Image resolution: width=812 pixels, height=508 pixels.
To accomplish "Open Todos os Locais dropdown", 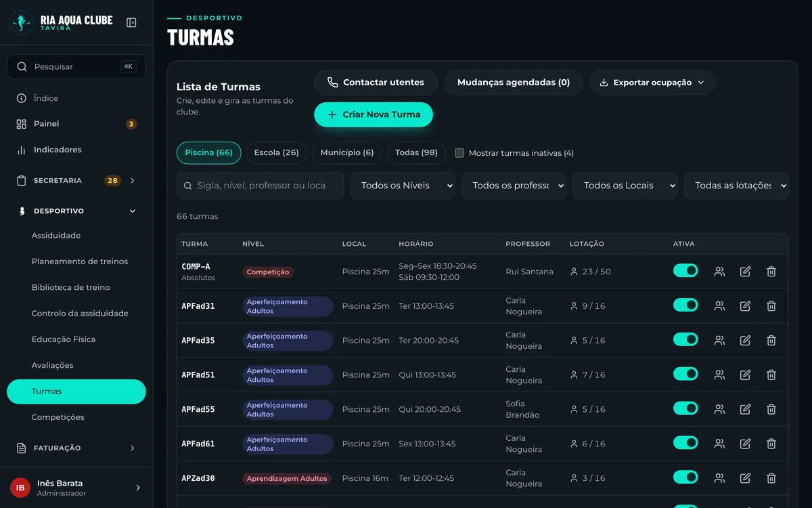I will tap(625, 186).
